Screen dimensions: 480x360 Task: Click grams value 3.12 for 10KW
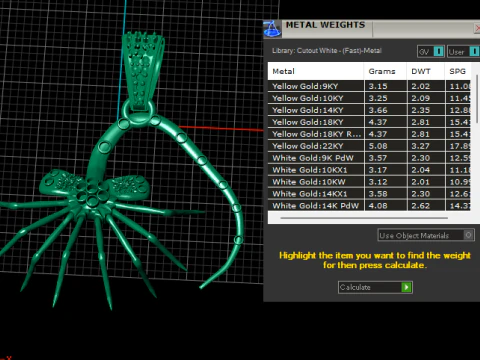[378, 182]
